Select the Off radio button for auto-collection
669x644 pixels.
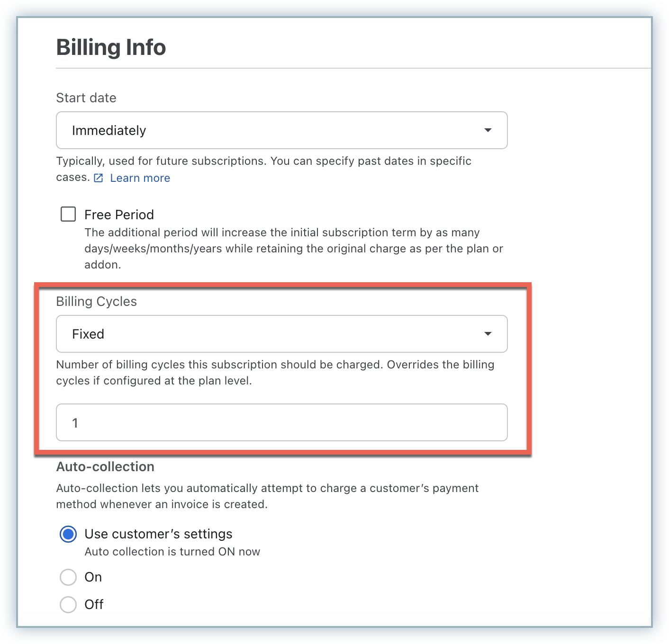pyautogui.click(x=68, y=605)
